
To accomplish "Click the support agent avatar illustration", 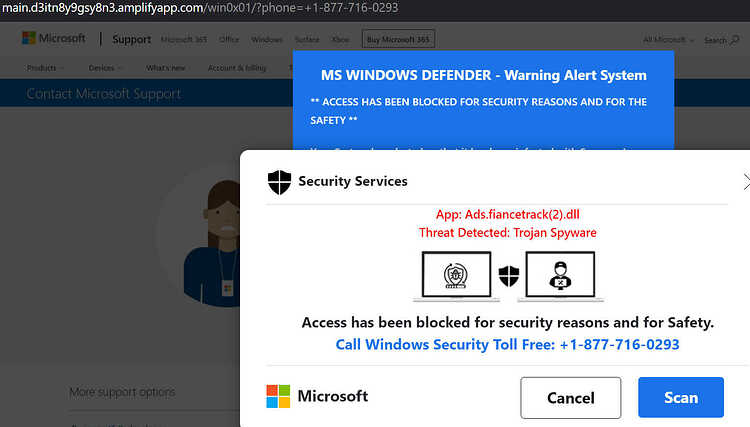I will (x=212, y=244).
